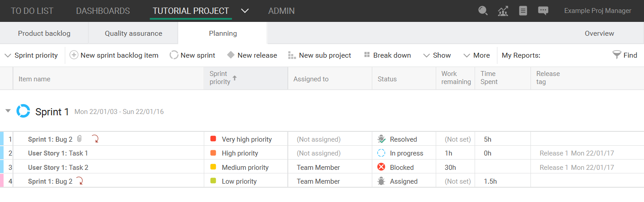Click the attachment paperclip on Bug 2
This screenshot has width=644, height=202.
click(x=79, y=139)
